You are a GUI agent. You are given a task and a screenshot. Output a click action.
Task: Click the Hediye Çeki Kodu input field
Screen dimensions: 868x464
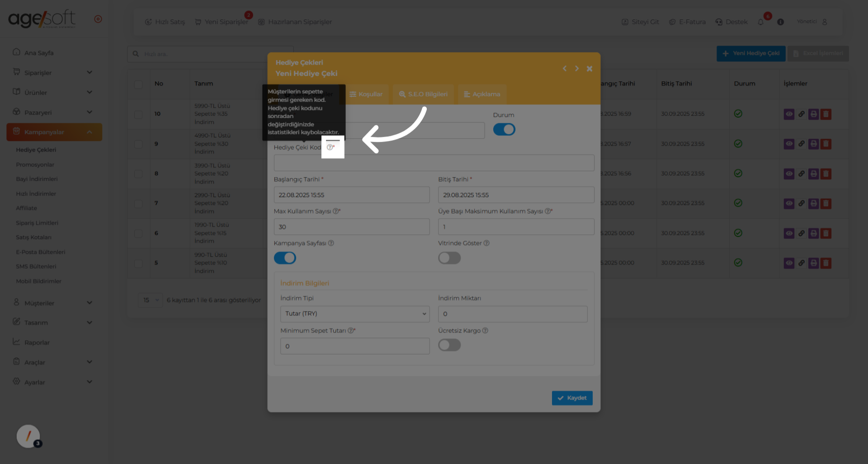pyautogui.click(x=434, y=163)
